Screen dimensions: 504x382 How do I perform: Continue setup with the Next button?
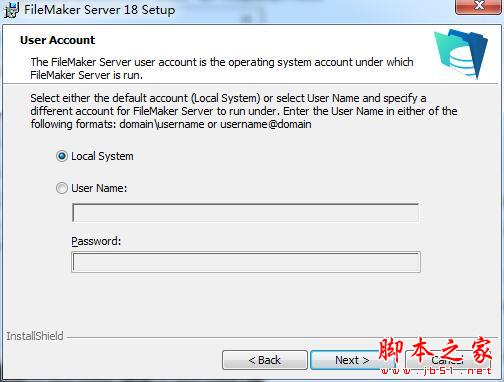pyautogui.click(x=352, y=360)
